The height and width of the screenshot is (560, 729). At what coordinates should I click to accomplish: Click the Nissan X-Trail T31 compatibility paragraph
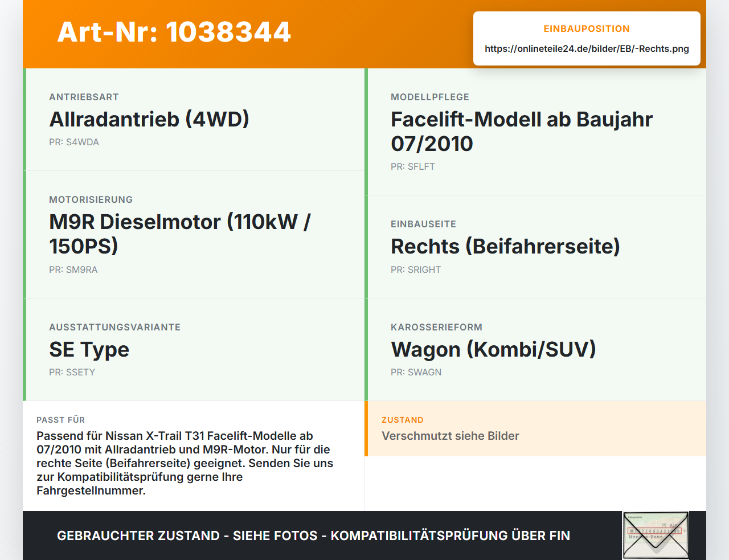[x=185, y=463]
